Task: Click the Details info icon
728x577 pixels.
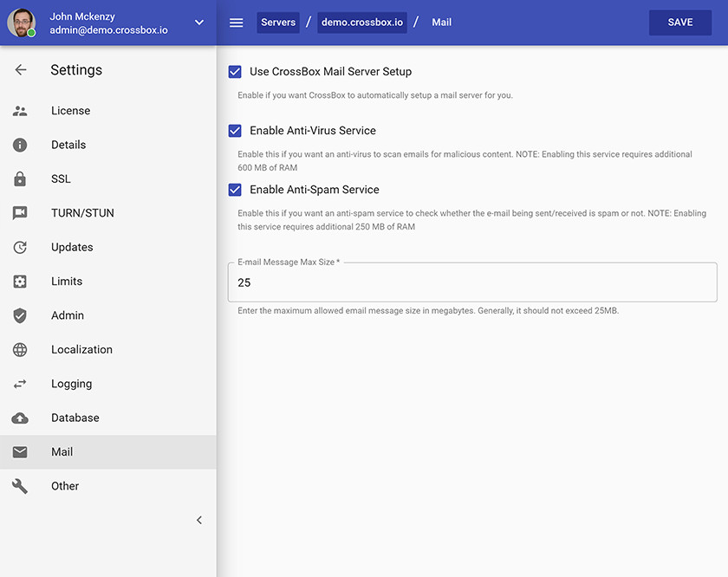Action: (20, 145)
